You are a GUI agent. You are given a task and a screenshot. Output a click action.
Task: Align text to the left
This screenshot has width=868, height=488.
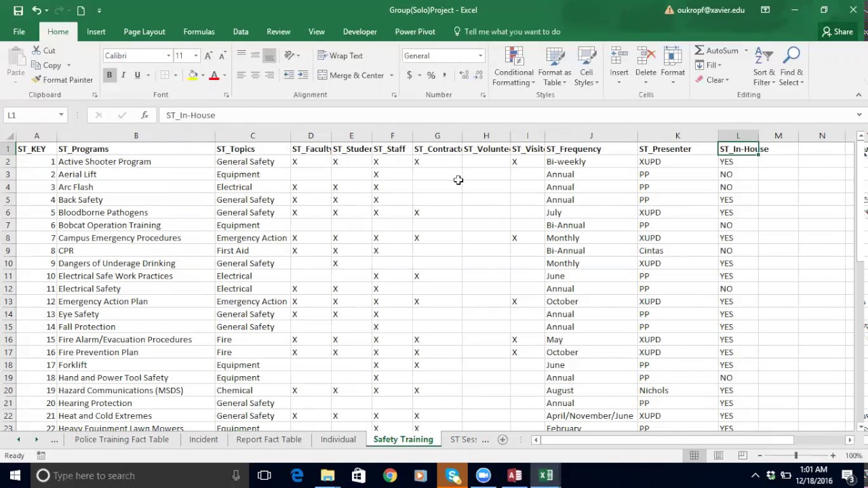241,75
